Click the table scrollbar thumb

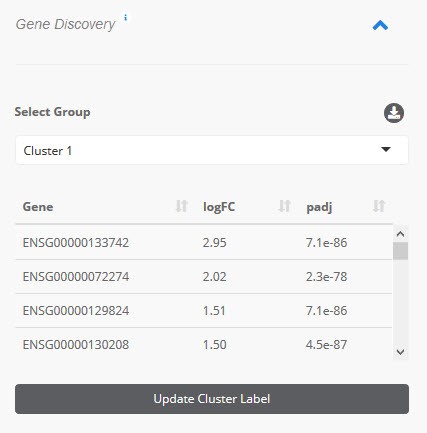400,251
